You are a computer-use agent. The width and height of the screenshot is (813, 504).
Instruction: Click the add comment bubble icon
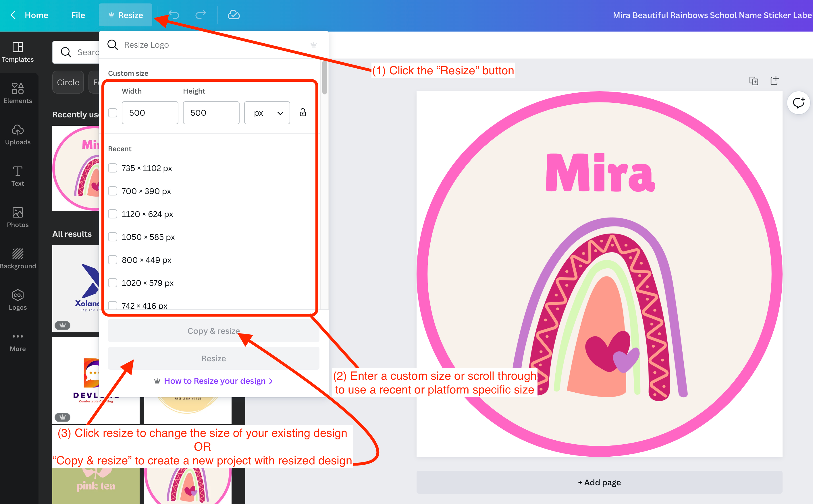click(x=798, y=103)
